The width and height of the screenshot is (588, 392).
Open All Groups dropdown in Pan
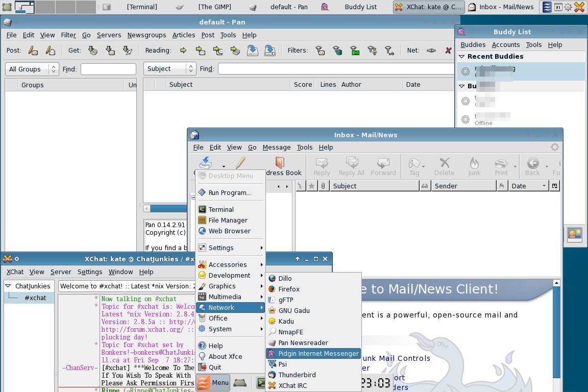[32, 69]
